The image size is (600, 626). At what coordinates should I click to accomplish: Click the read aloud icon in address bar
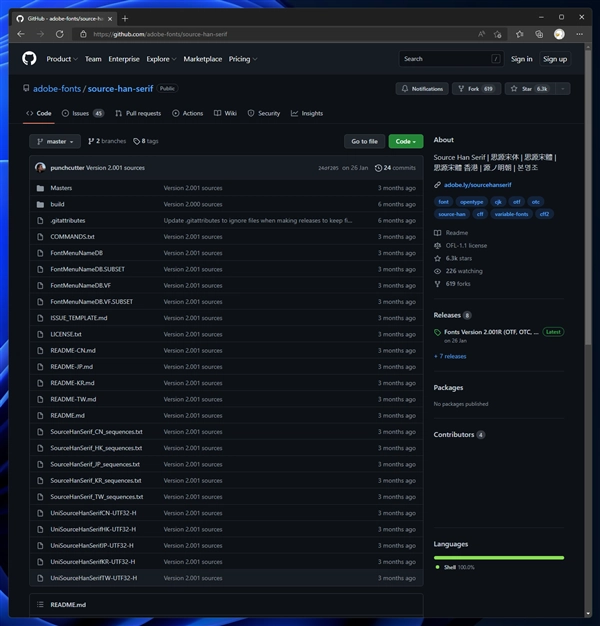(x=481, y=34)
